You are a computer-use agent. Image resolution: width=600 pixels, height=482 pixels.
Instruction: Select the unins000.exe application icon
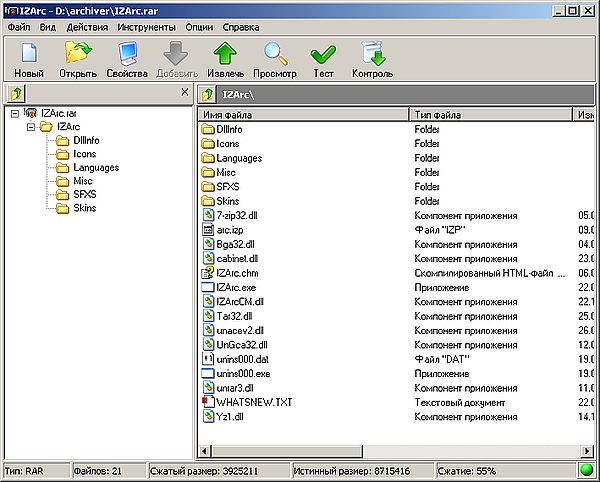coord(208,373)
